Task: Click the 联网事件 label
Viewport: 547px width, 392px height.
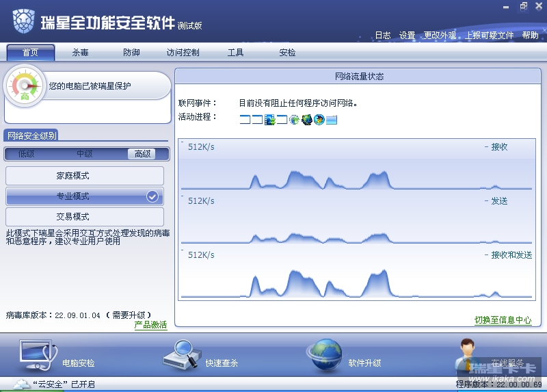Action: (198, 103)
